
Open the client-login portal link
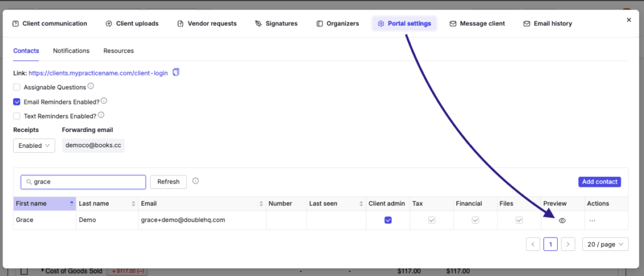tap(98, 73)
